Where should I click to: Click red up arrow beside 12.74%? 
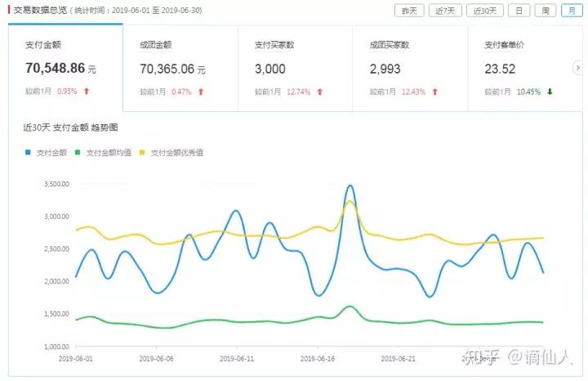tap(320, 92)
